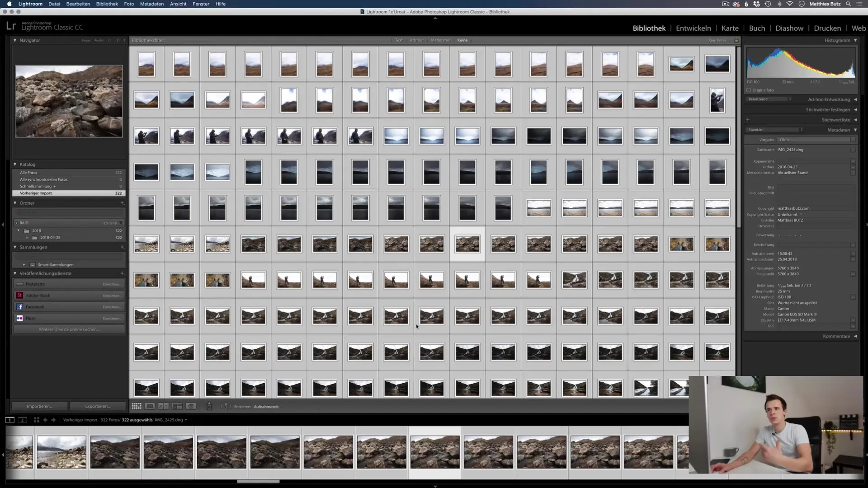Expand the 2018-04-25 folder
Image resolution: width=868 pixels, height=488 pixels.
click(x=27, y=238)
